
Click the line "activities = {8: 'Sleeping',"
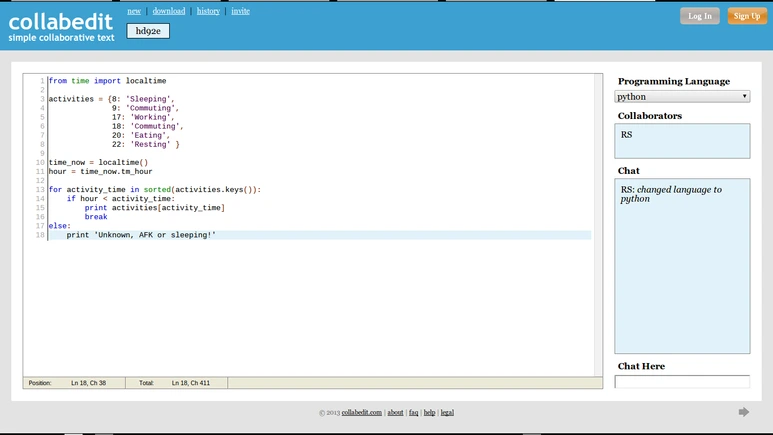111,99
